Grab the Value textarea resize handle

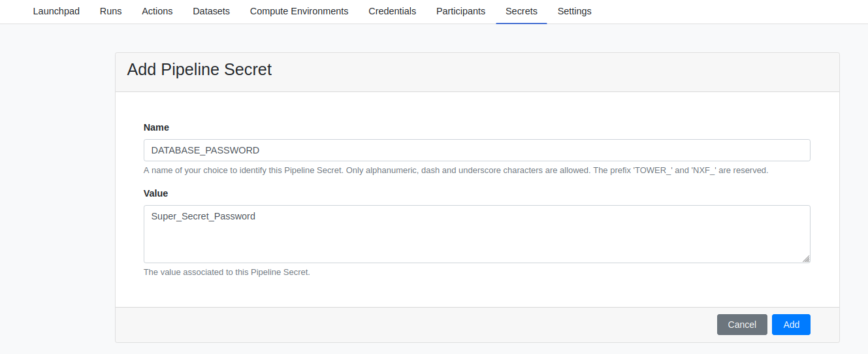pyautogui.click(x=806, y=259)
